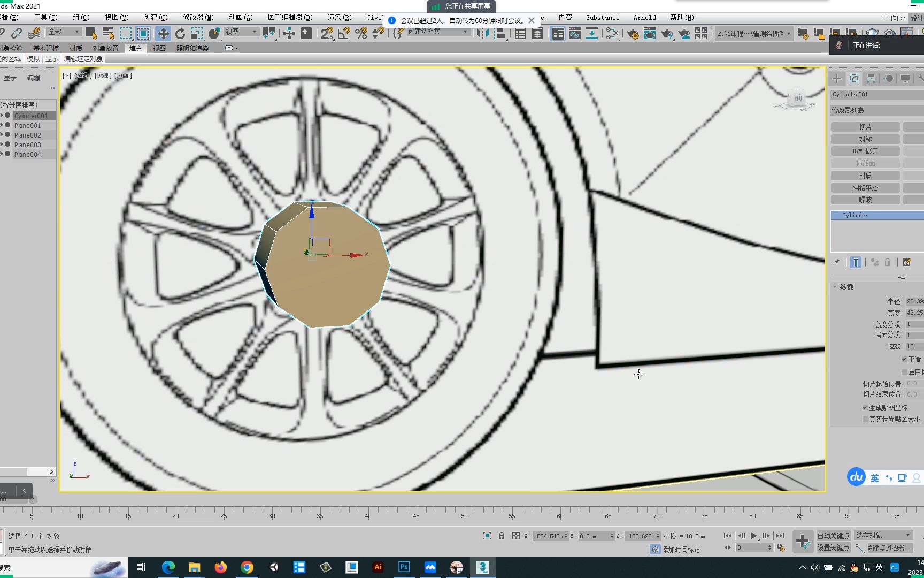Open the Curve Editor toolbar icon
Viewport: 924px width, 578px height.
pos(574,33)
